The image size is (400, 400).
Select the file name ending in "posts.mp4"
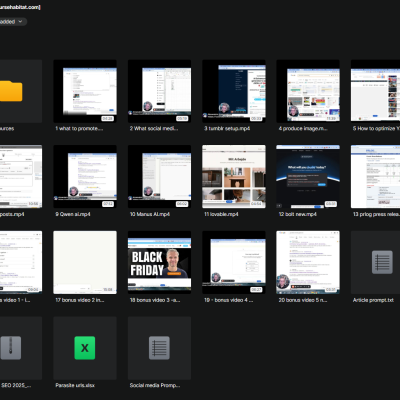click(x=12, y=214)
